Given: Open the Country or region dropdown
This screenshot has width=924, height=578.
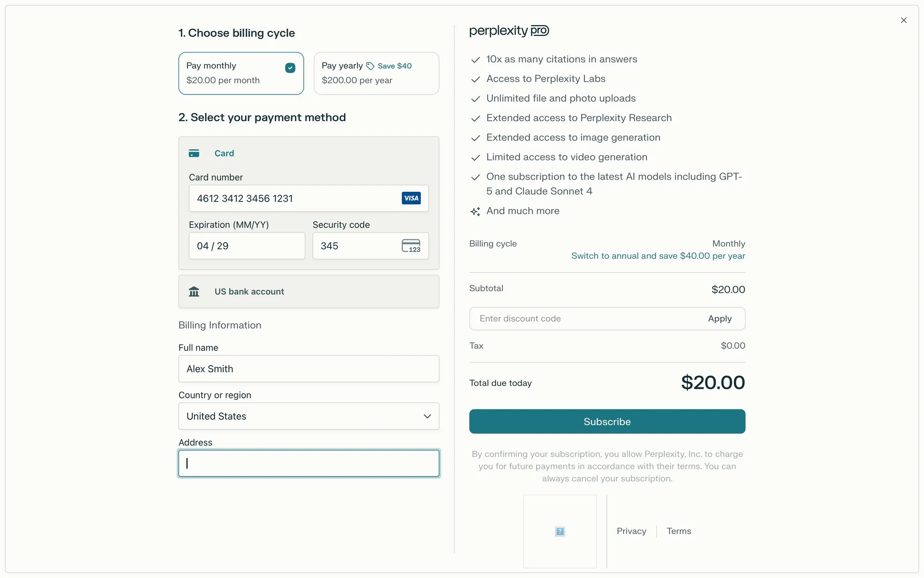Looking at the screenshot, I should 308,416.
